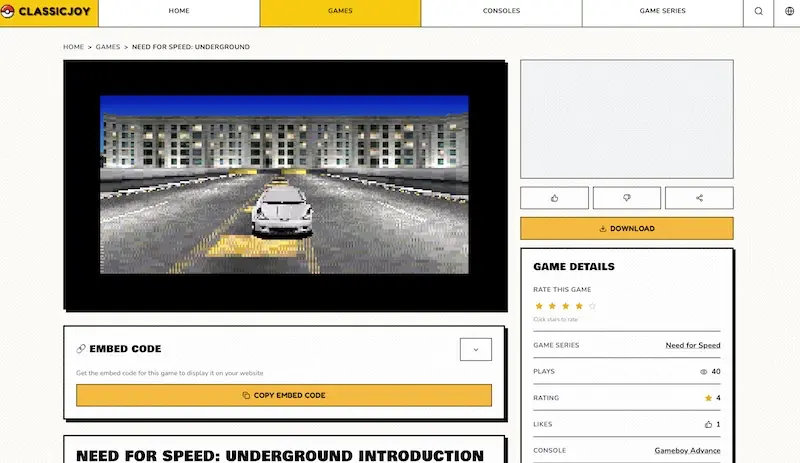Viewport: 800px width, 463px height.
Task: Open the Gameboy Advance console link
Action: tap(687, 450)
